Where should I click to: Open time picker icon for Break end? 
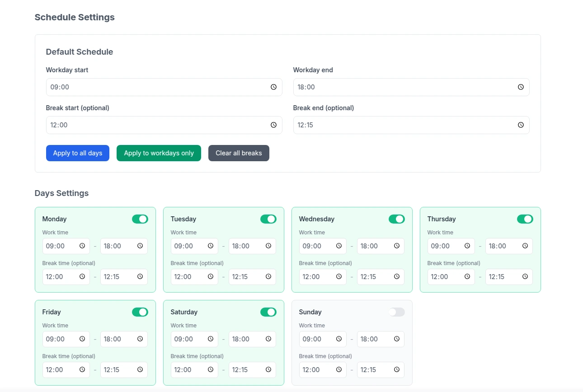[521, 125]
